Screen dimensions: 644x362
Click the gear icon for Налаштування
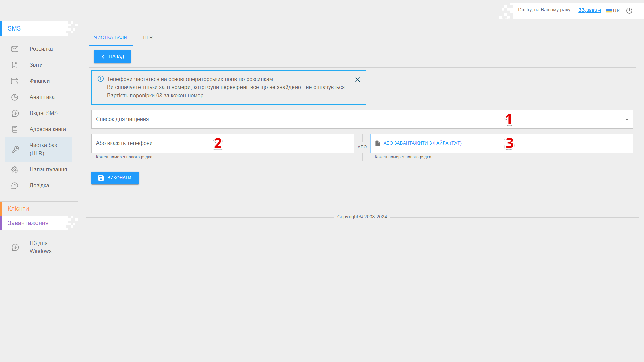point(15,170)
